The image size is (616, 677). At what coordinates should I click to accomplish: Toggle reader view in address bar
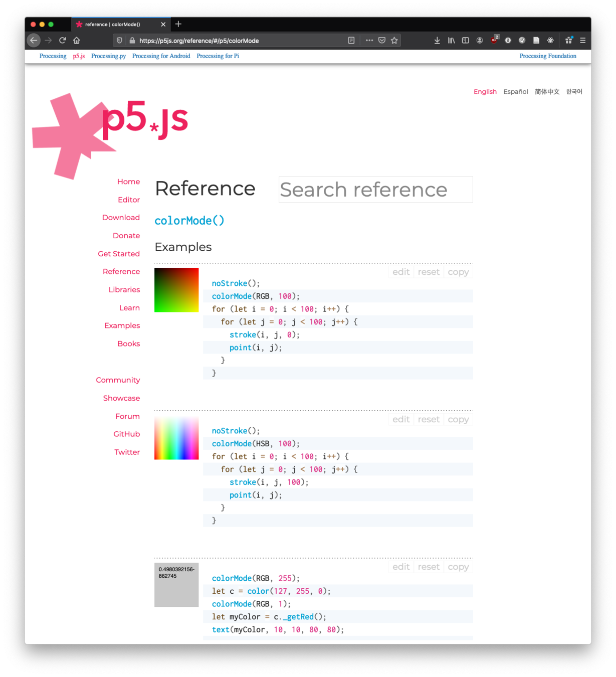pos(351,41)
